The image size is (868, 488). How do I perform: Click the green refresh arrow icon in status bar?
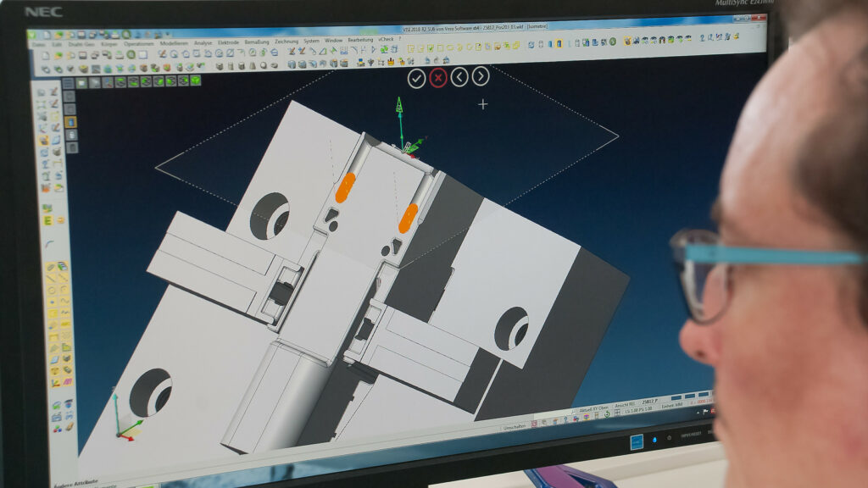tap(607, 414)
